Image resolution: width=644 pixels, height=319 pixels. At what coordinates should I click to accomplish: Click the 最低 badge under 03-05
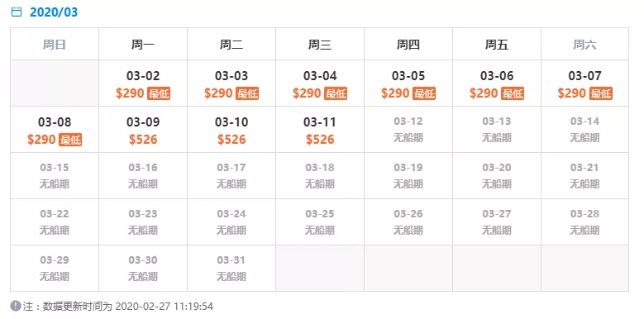coord(424,93)
